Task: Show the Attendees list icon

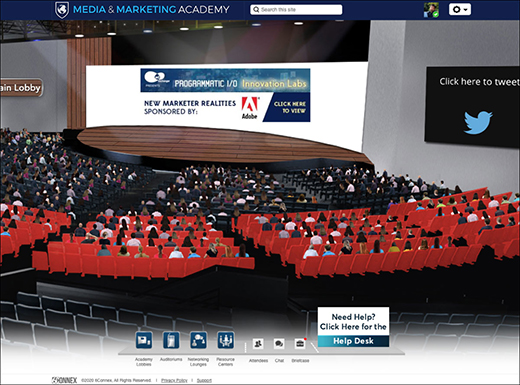Action: pos(258,343)
